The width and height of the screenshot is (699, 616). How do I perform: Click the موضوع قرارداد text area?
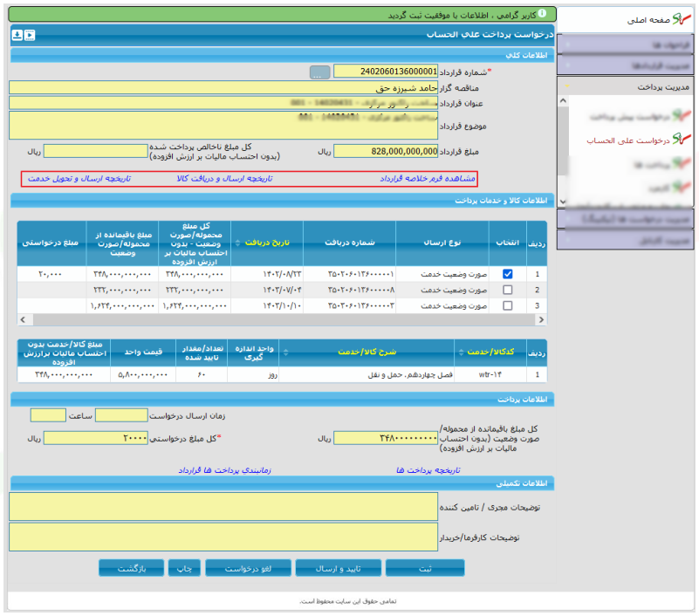223,126
